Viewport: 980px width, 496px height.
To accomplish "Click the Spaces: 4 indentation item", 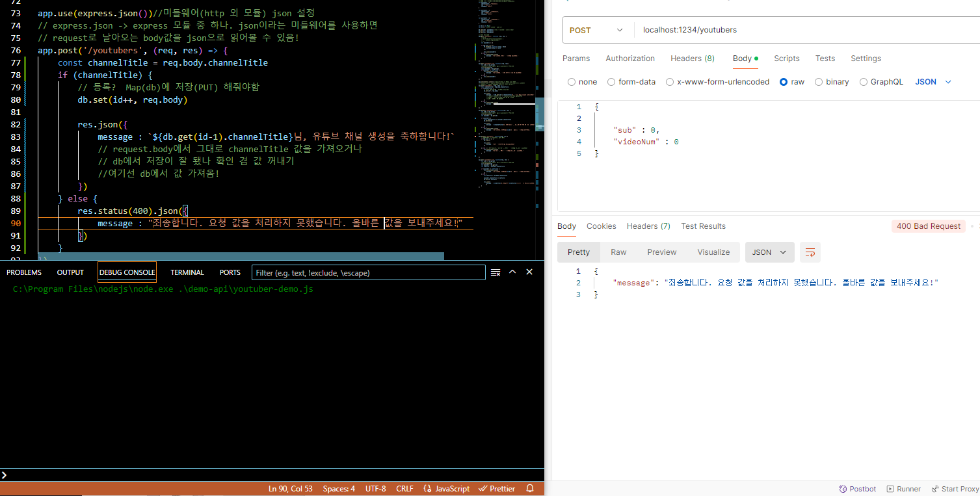I will pyautogui.click(x=339, y=489).
